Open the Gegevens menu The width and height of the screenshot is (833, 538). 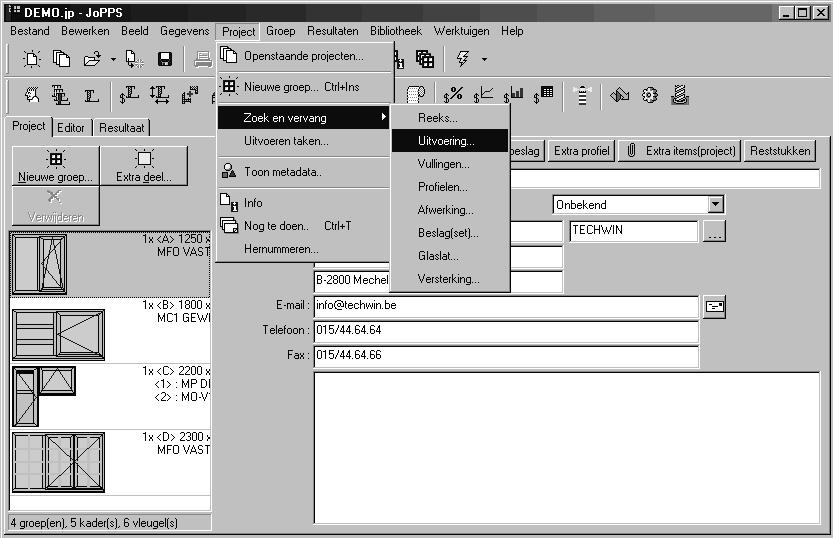click(x=184, y=31)
